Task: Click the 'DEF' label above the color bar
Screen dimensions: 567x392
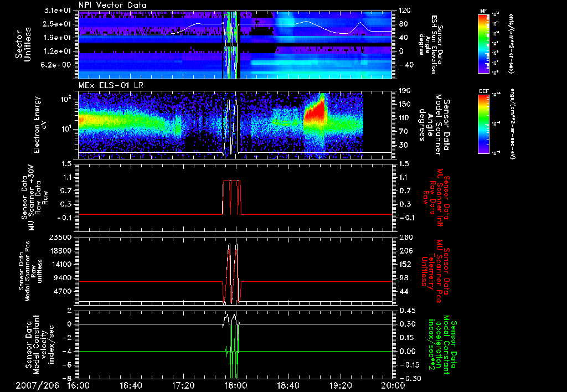Action: (483, 91)
